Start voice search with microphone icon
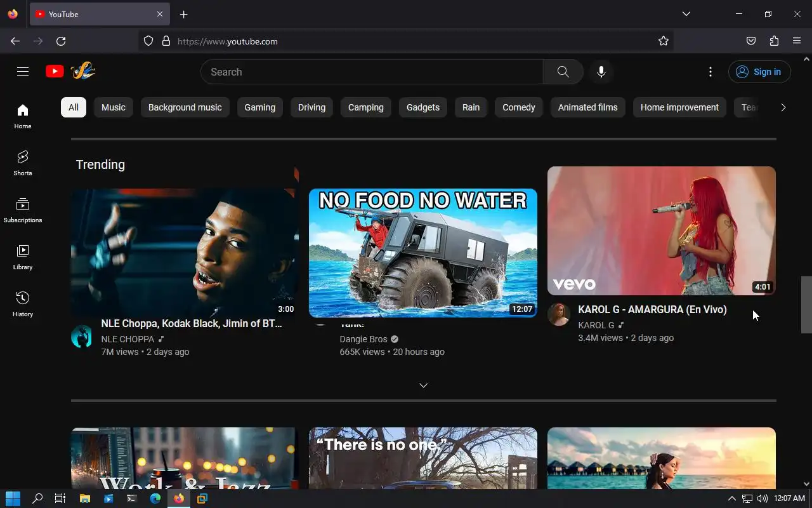The height and width of the screenshot is (508, 812). pos(601,72)
